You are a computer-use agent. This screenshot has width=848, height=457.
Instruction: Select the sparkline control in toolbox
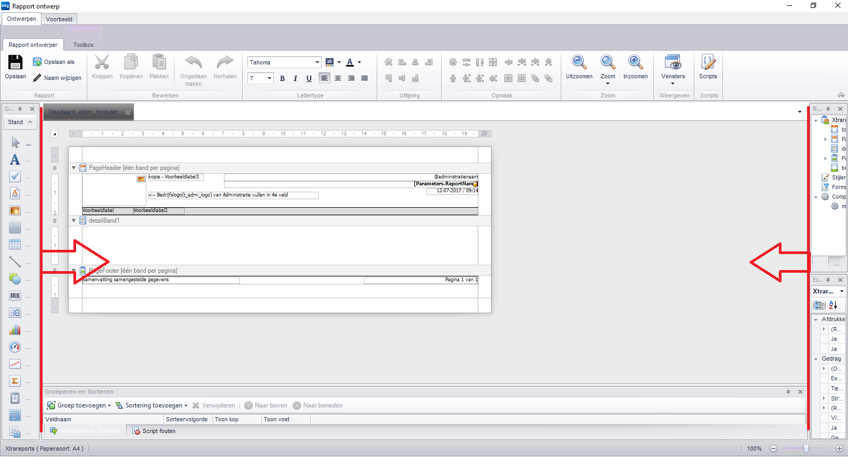pyautogui.click(x=15, y=364)
